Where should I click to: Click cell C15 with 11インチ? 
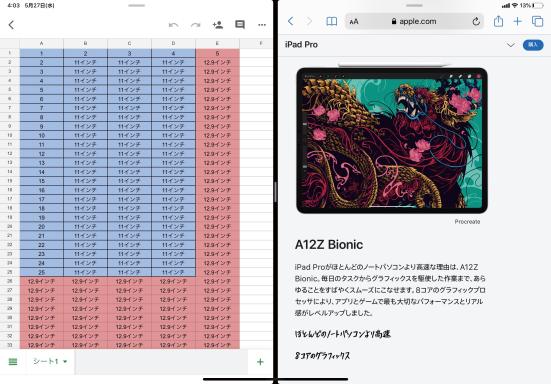pos(129,181)
